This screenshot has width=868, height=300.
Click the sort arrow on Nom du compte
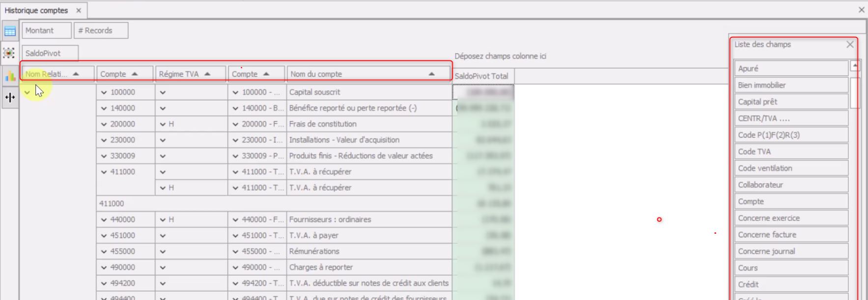click(x=431, y=74)
